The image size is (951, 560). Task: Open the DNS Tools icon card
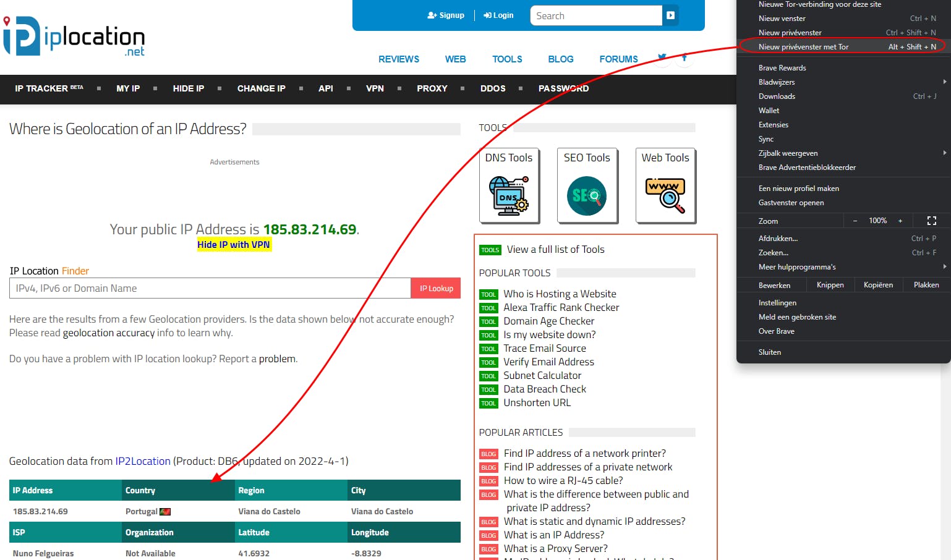click(x=509, y=185)
